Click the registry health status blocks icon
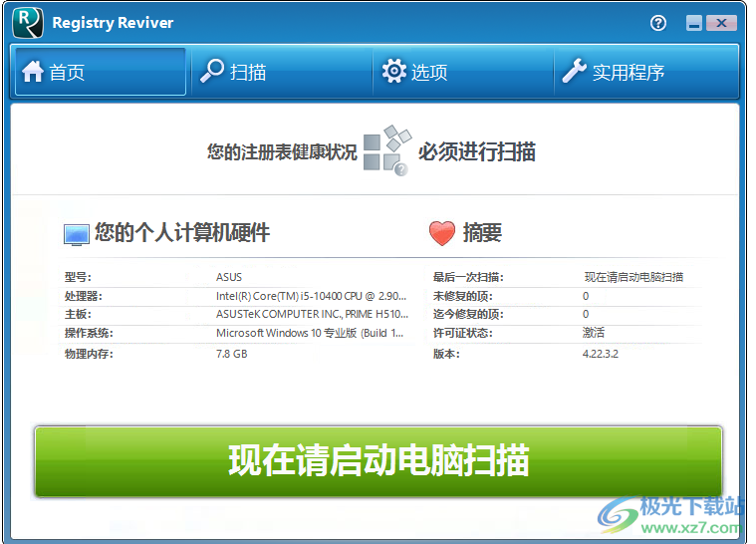The width and height of the screenshot is (756, 544). (387, 150)
